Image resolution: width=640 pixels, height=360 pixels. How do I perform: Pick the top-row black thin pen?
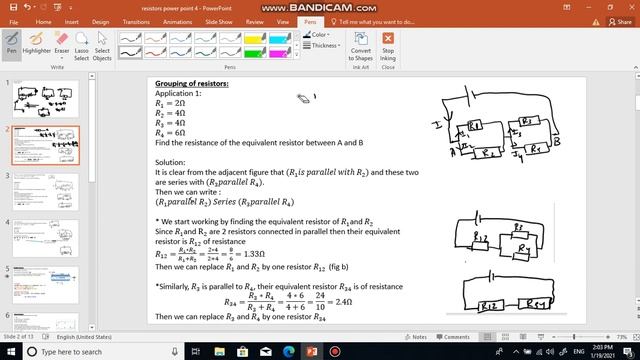coord(131,39)
